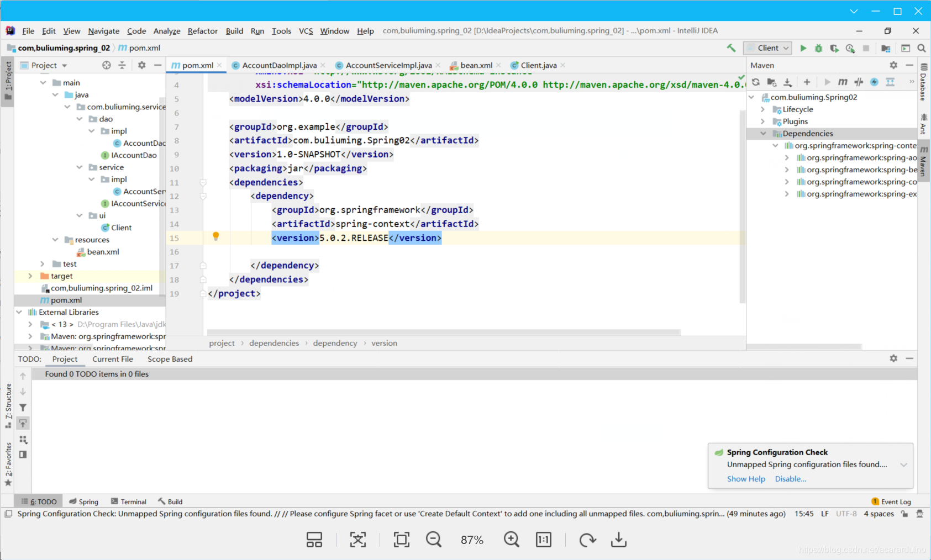Click the editor vertical scrollbar
The width and height of the screenshot is (931, 560).
pos(743,205)
